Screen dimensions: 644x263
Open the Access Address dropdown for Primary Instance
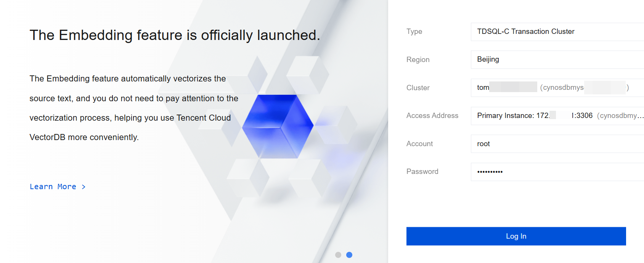557,116
